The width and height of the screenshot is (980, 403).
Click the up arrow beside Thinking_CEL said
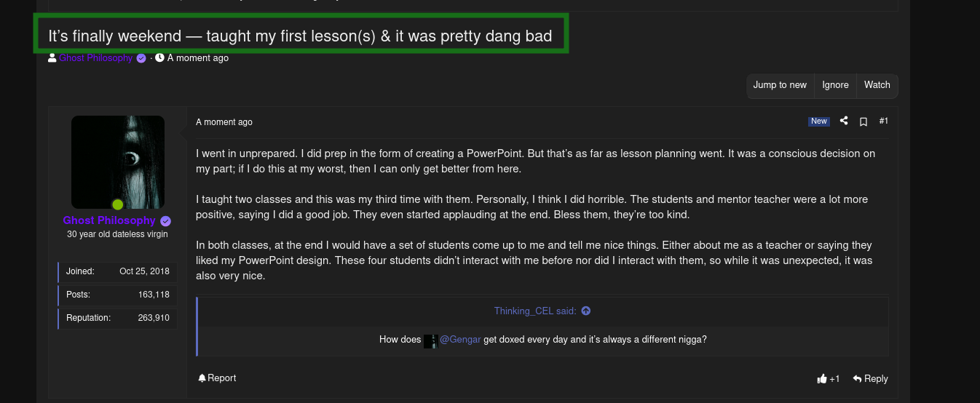[x=586, y=311]
